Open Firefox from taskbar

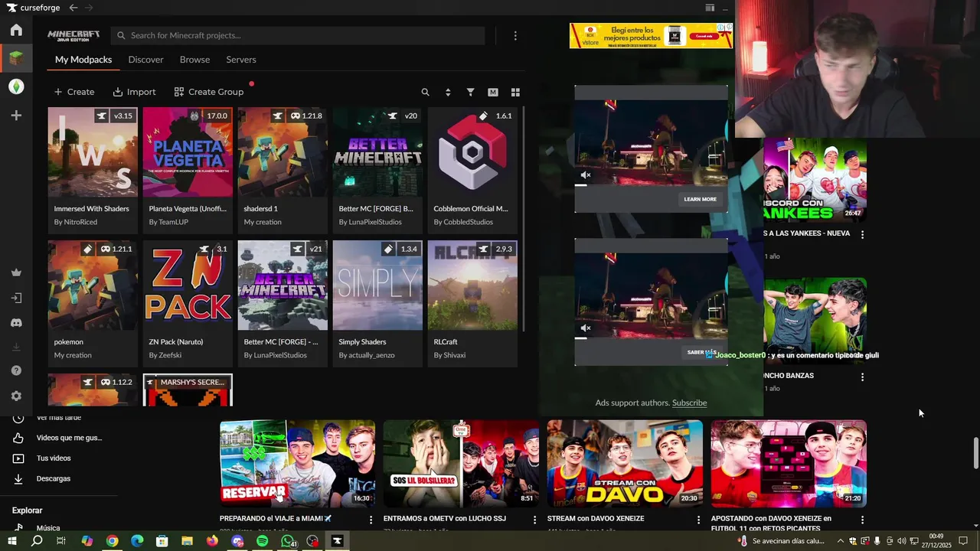[x=212, y=541]
